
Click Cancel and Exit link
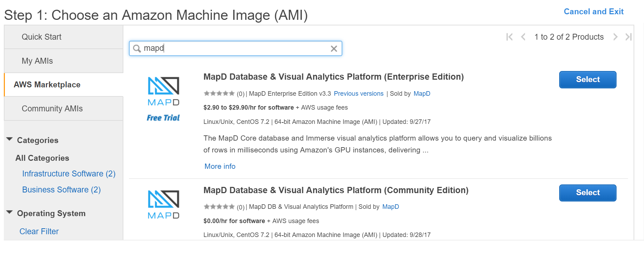coord(593,12)
